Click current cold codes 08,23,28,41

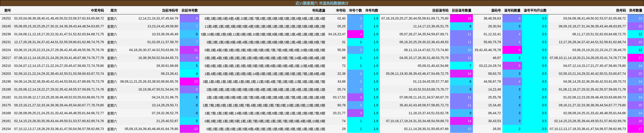tap(169, 74)
